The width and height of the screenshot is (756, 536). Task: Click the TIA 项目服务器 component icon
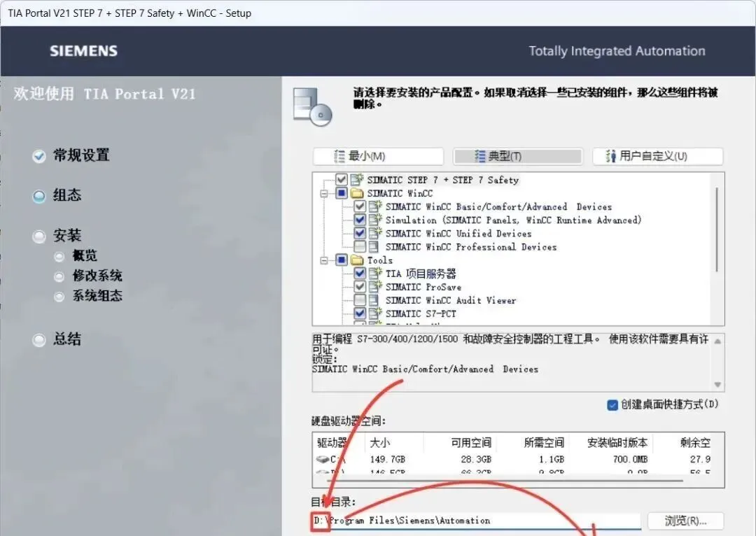pos(375,274)
